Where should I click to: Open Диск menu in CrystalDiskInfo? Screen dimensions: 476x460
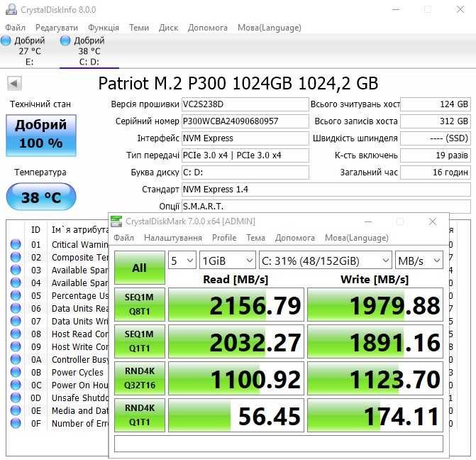click(169, 28)
